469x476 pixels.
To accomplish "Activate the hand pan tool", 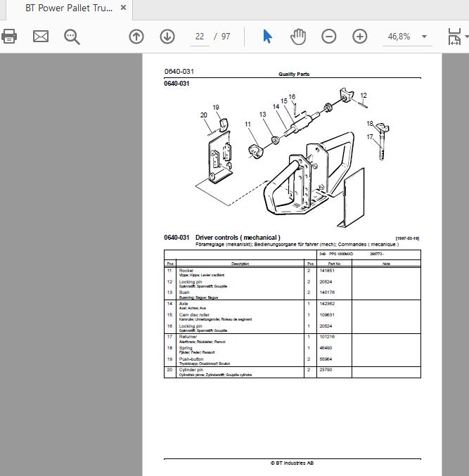I will point(298,37).
